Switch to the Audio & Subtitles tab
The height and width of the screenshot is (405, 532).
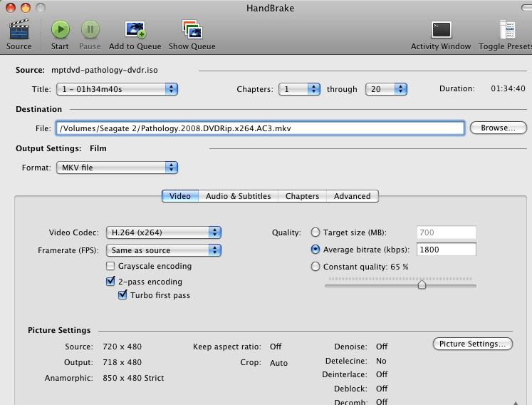point(238,196)
